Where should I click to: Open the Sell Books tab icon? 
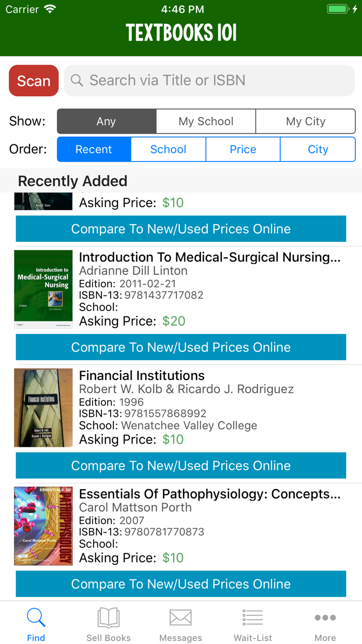[109, 618]
